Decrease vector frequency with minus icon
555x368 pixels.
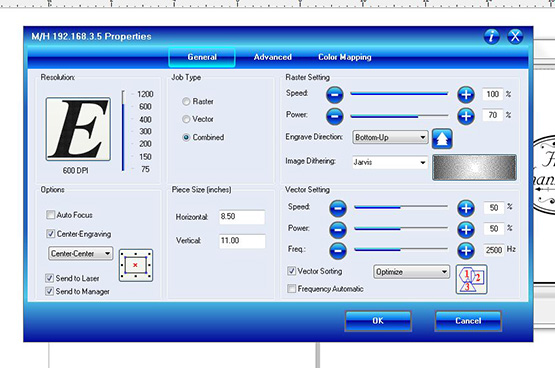point(338,251)
